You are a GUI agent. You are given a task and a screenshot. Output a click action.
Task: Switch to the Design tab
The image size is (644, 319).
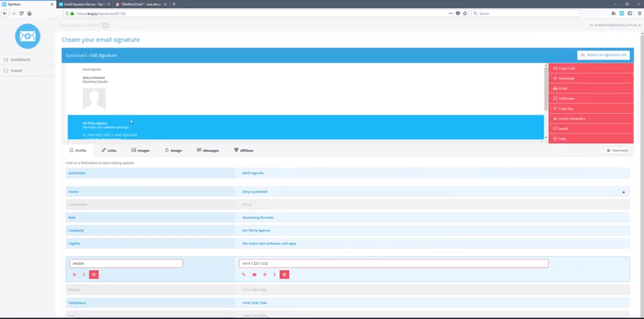(173, 151)
